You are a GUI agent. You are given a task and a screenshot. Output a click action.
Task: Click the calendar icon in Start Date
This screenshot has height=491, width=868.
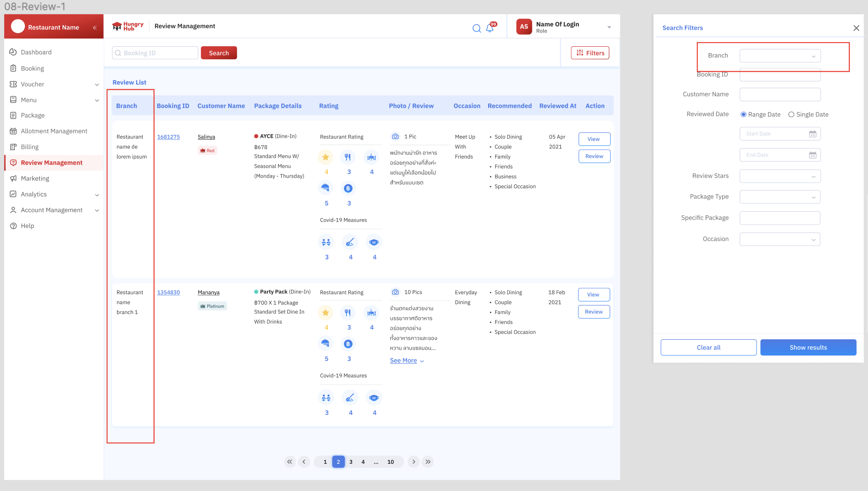point(812,134)
